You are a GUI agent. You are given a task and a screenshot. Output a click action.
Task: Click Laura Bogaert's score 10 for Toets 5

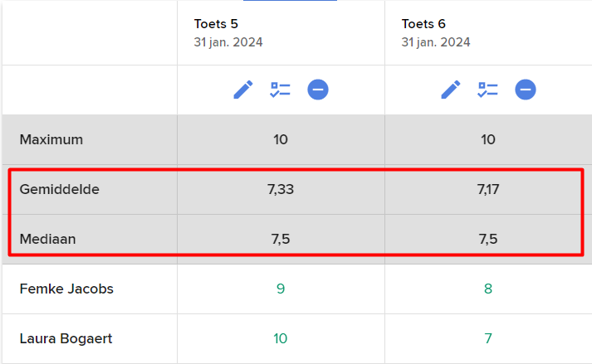click(x=281, y=339)
